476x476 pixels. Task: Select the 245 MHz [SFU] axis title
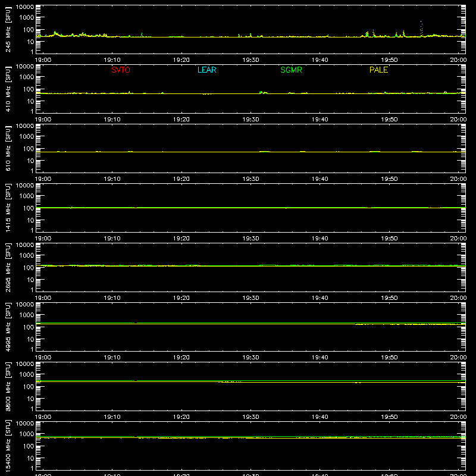(x=8, y=29)
